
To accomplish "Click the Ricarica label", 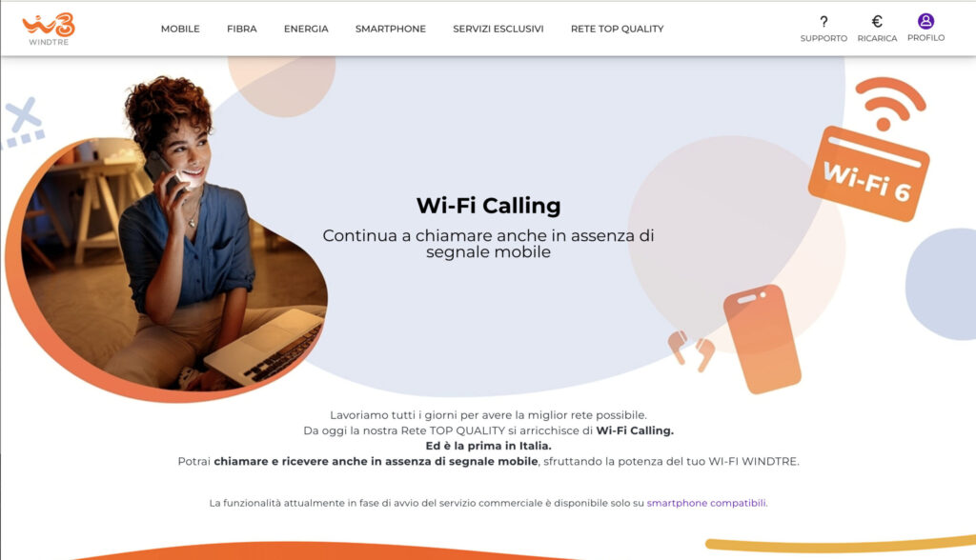I will click(877, 38).
